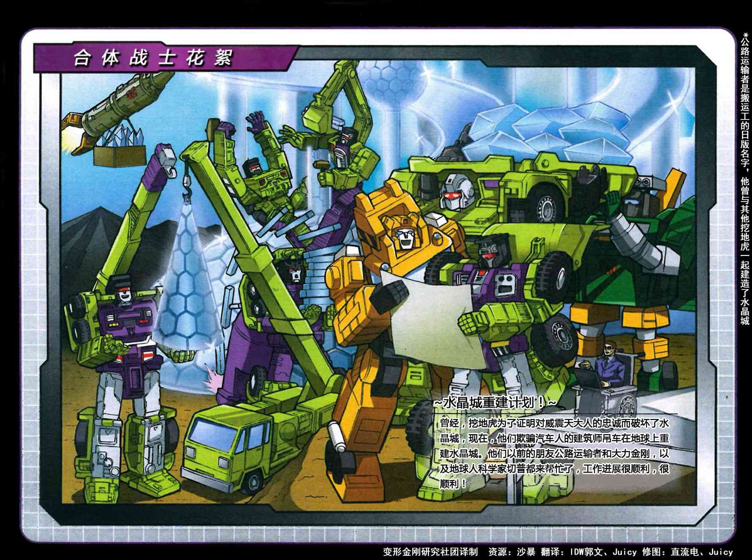The height and width of the screenshot is (560, 752).
Task: Click the caption paragraph starting with 曾经
Action: (x=554, y=453)
